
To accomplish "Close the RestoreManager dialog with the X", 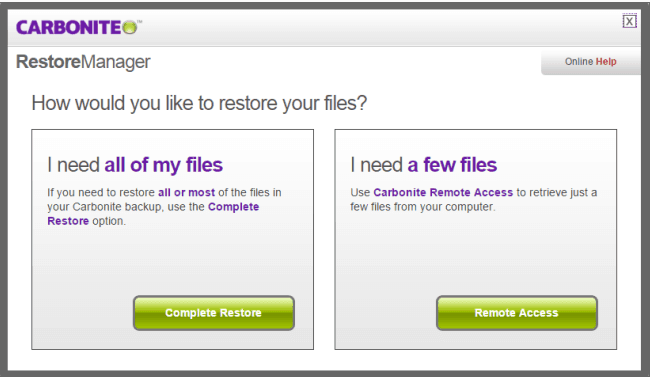I will pyautogui.click(x=629, y=21).
